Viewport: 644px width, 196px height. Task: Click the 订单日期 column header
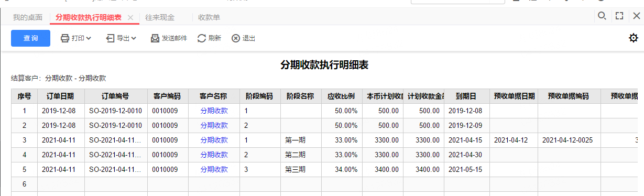60,96
